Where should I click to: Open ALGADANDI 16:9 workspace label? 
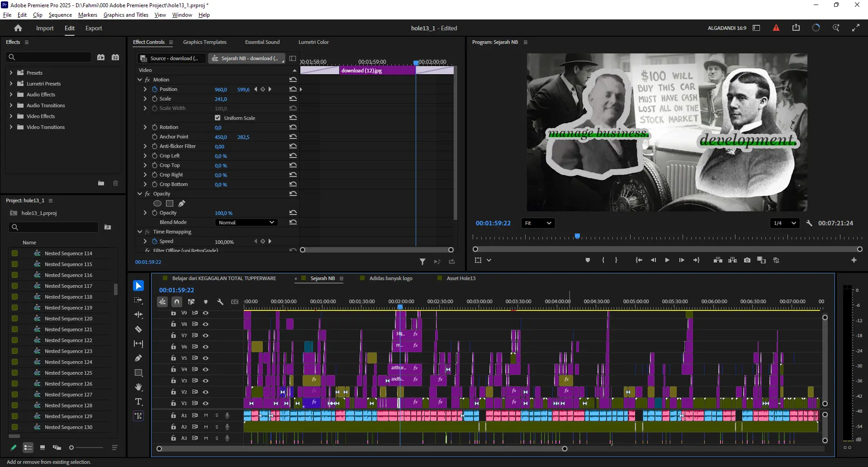(727, 28)
